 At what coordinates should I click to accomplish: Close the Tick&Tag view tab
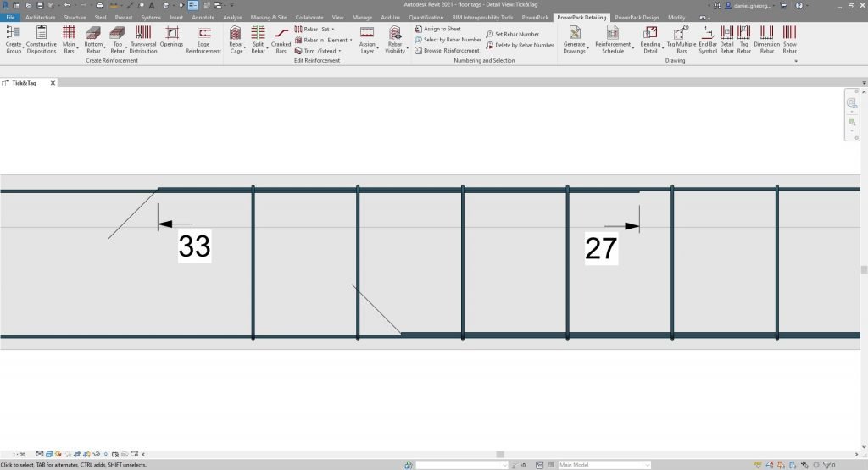(53, 83)
